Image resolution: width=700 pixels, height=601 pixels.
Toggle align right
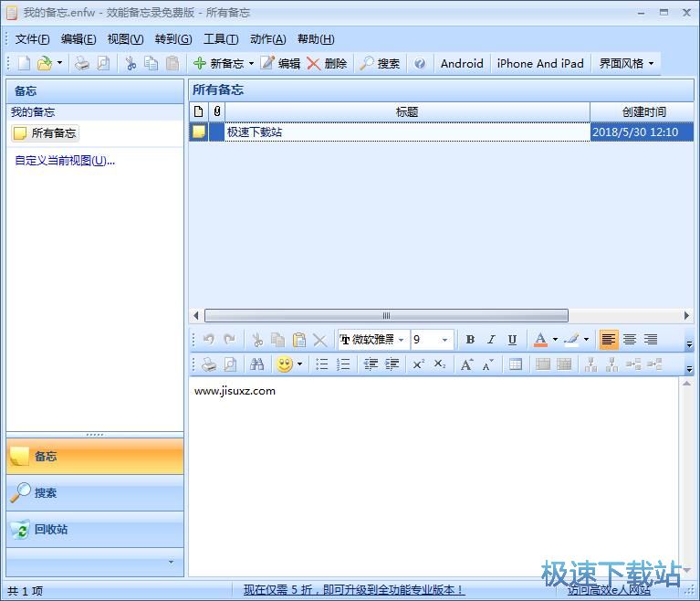pyautogui.click(x=651, y=340)
